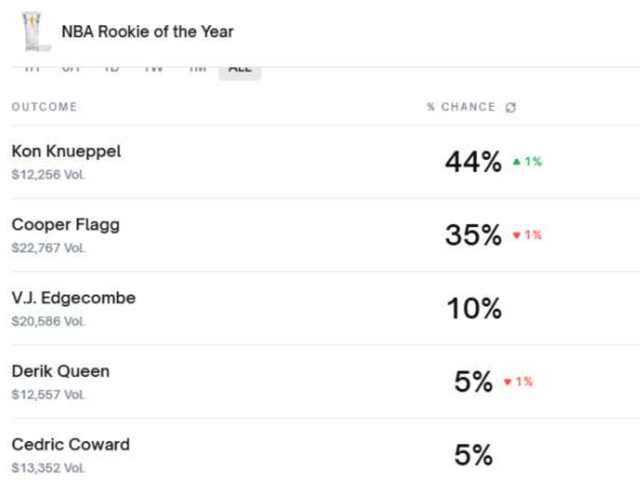This screenshot has width=640, height=489.
Task: Open the Cedric Coward outcome
Action: pos(70,444)
